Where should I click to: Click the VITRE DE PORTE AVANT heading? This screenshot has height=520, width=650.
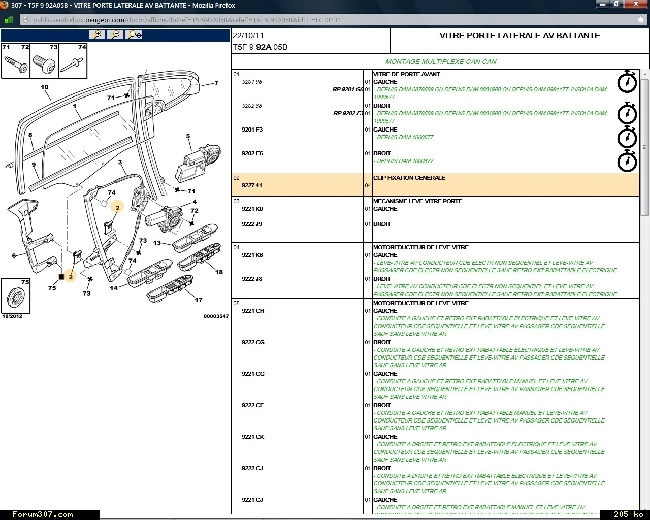point(407,74)
